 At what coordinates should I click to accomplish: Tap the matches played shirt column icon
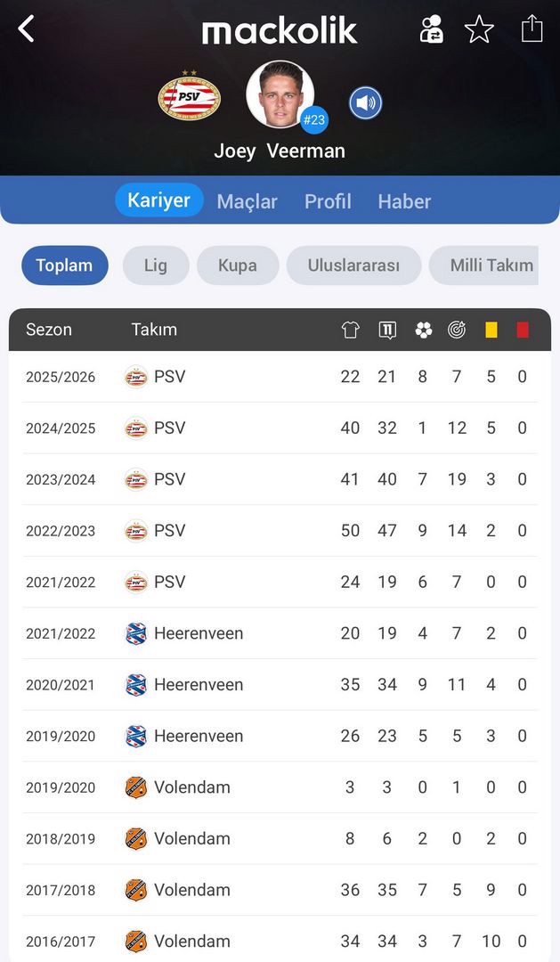pyautogui.click(x=350, y=330)
